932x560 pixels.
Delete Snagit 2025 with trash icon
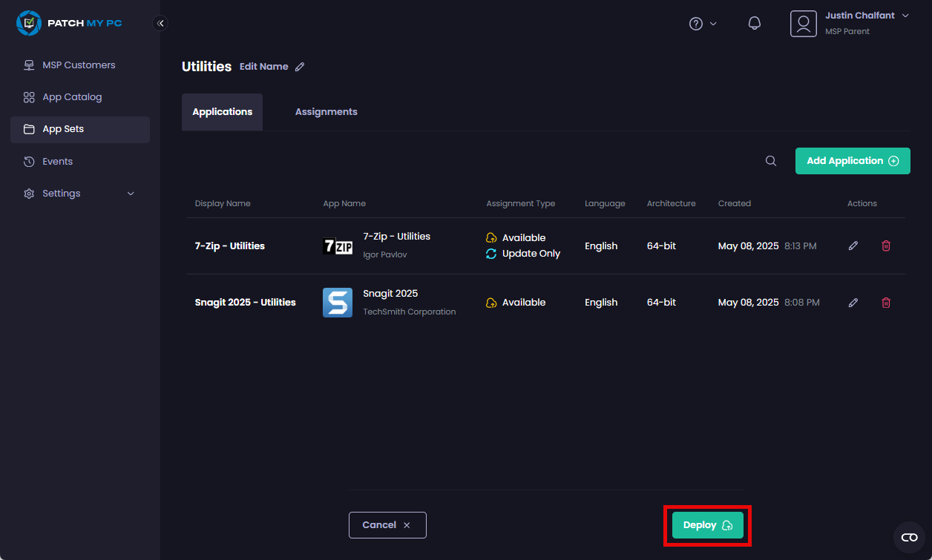pos(886,303)
